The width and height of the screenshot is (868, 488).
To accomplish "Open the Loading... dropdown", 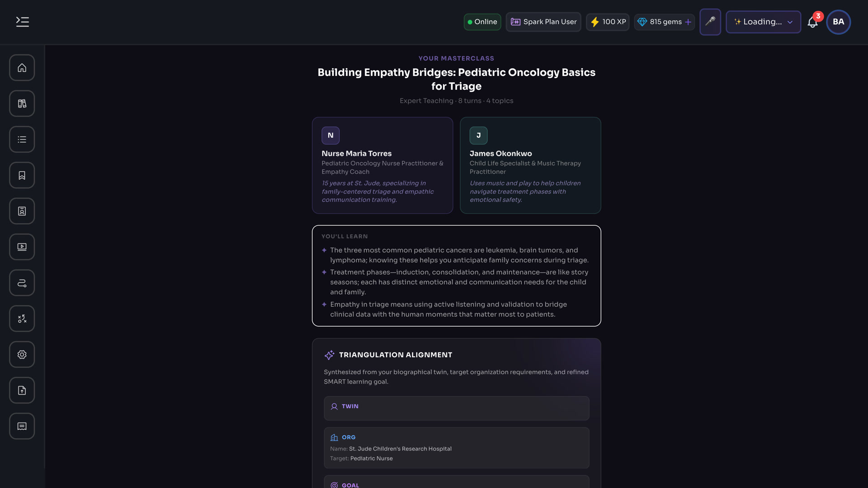I will pyautogui.click(x=763, y=22).
